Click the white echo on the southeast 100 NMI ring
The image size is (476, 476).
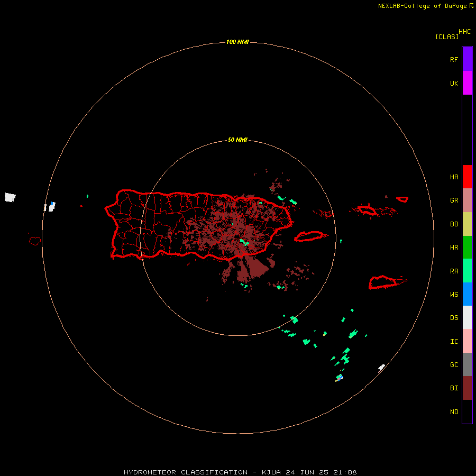coord(381,368)
